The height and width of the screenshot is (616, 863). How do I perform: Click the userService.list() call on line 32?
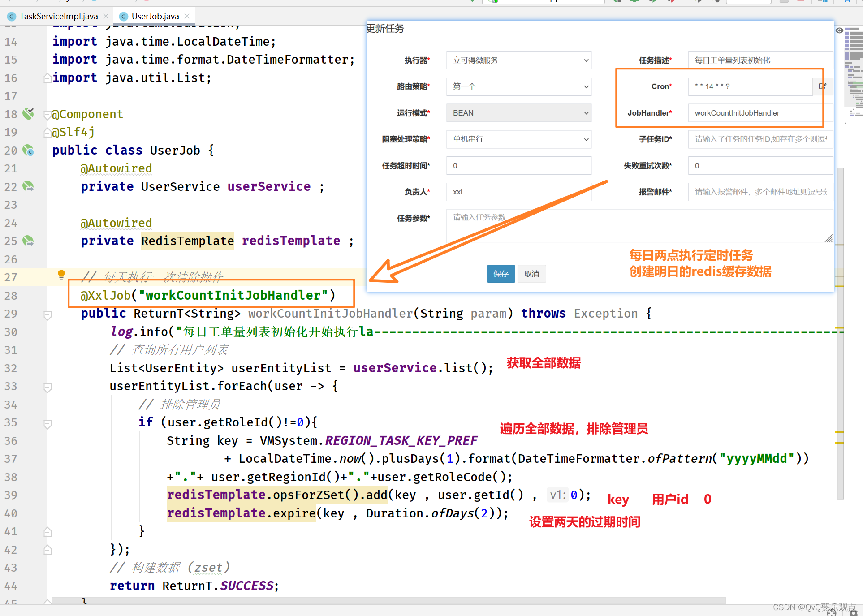coord(423,368)
